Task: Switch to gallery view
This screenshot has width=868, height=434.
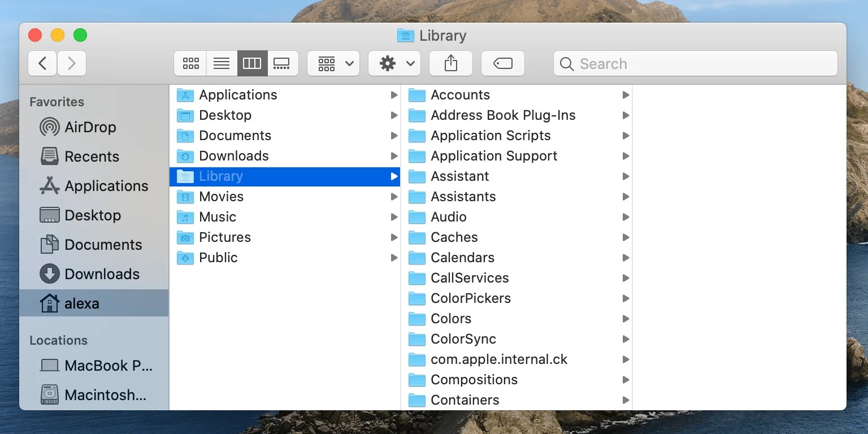Action: [282, 63]
